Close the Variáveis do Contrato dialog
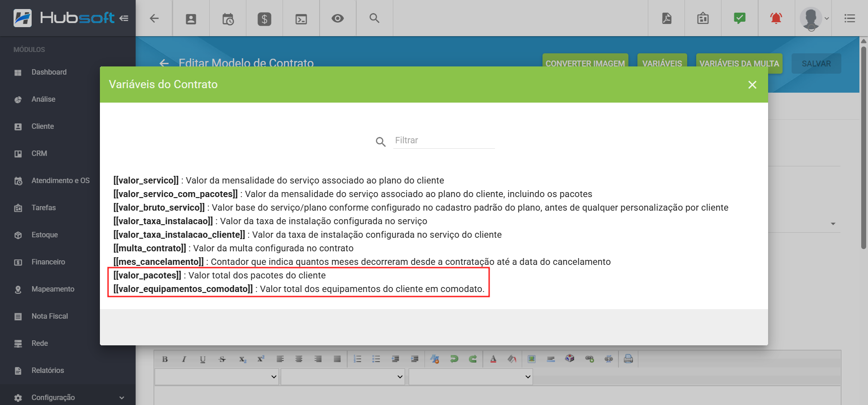868x405 pixels. click(752, 85)
